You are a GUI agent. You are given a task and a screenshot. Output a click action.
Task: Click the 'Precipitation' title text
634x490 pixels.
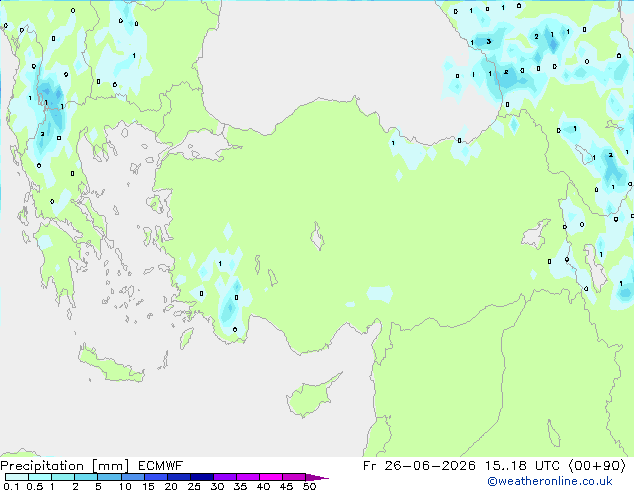click(x=42, y=466)
